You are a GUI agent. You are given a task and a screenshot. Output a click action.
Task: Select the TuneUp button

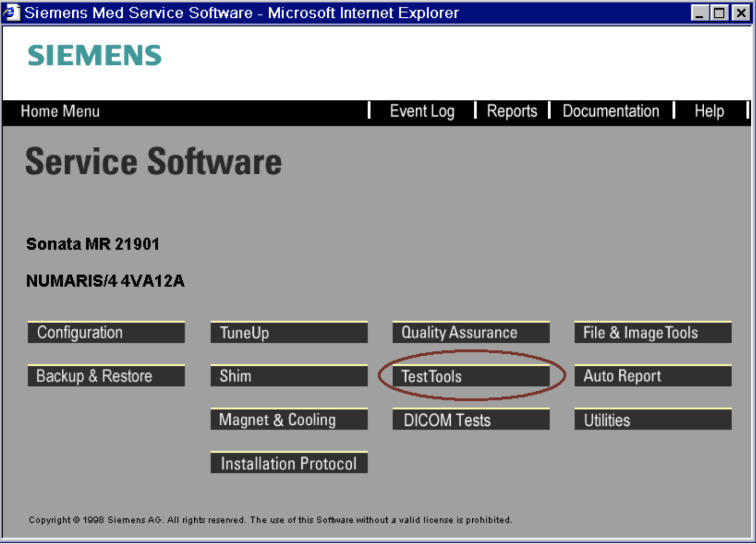pyautogui.click(x=289, y=333)
